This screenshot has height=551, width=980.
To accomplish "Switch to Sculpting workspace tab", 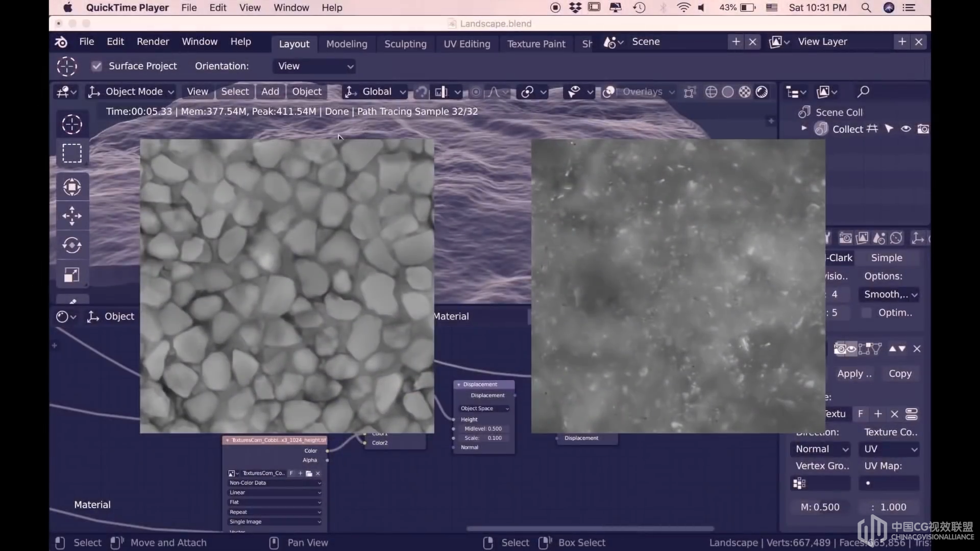I will point(405,44).
